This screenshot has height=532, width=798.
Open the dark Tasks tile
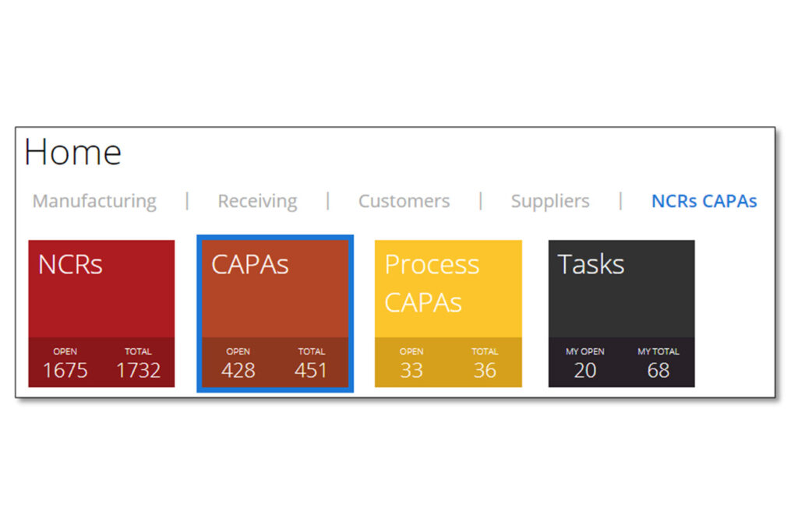(x=621, y=288)
